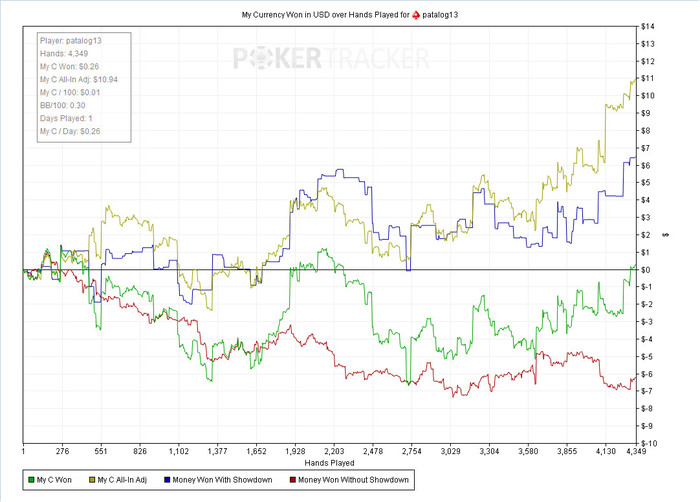Click the $0 label on the y-axis
700x502 pixels.
(x=646, y=270)
